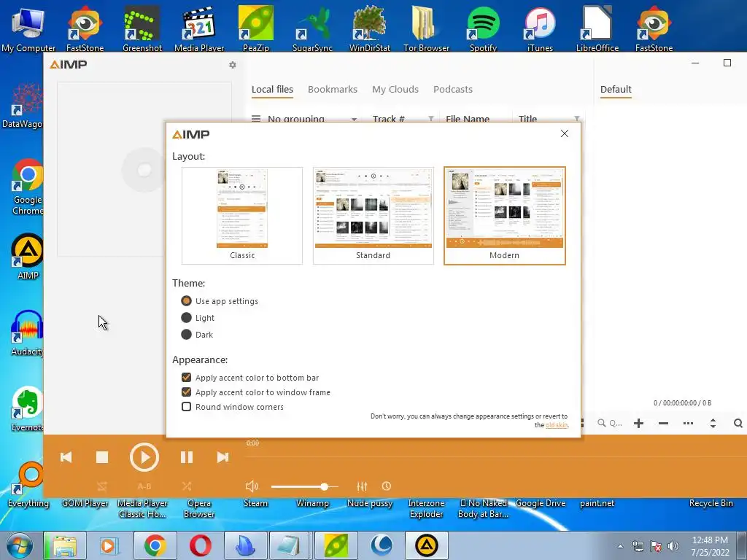Click the minus remove-files icon in playlist
Image resolution: width=747 pixels, height=560 pixels.
[x=664, y=424]
